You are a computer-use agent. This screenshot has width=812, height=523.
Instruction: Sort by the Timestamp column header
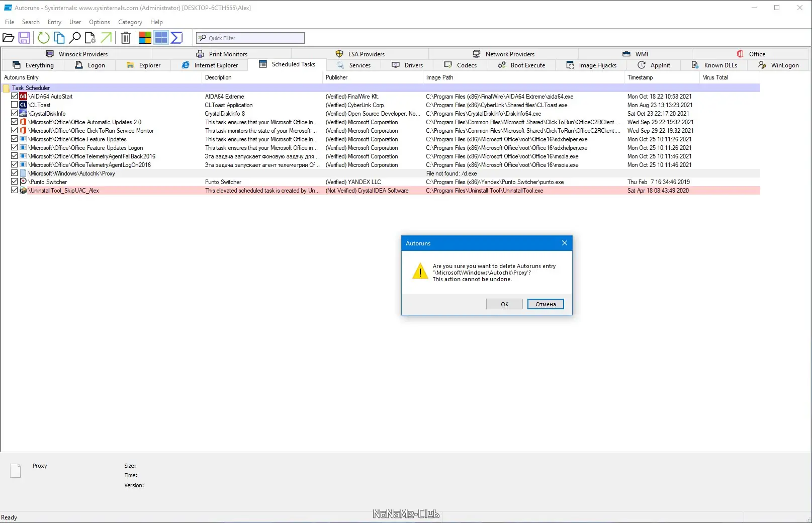coord(662,77)
